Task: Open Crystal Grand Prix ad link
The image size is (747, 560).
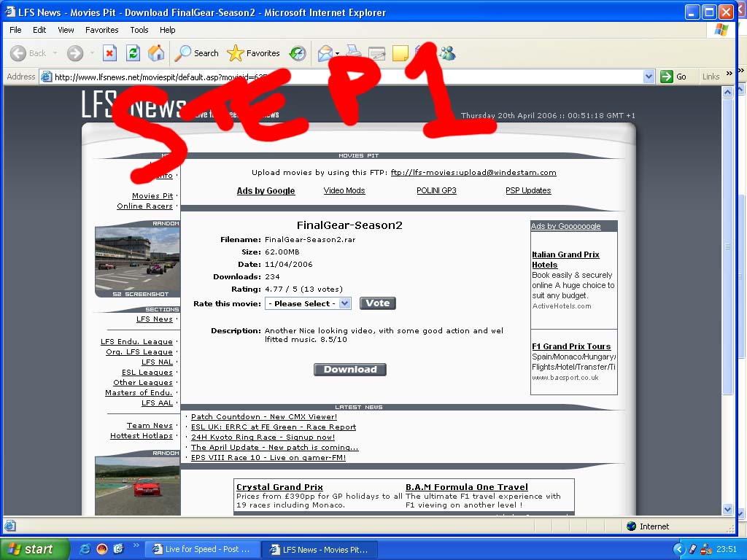Action: pyautogui.click(x=279, y=487)
